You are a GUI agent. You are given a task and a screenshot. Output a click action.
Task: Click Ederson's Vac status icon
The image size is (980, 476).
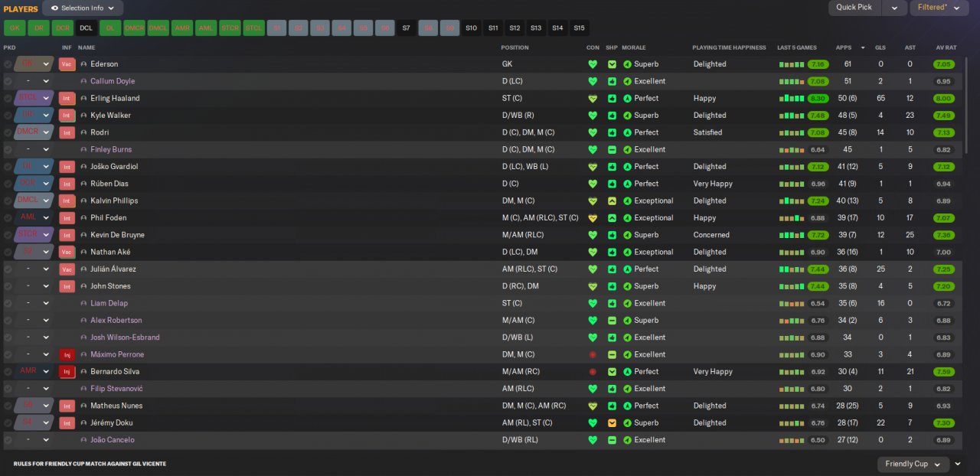click(67, 64)
